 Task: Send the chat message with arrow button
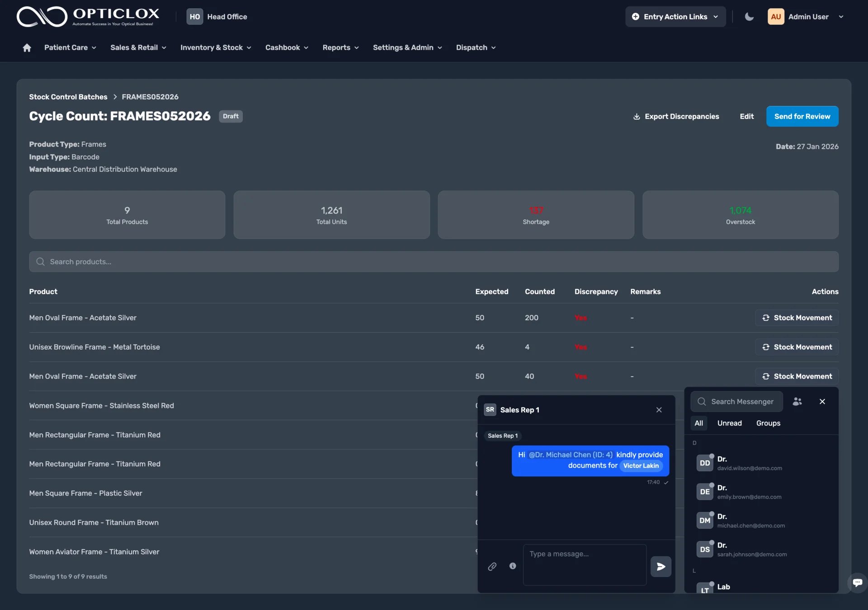pyautogui.click(x=660, y=567)
